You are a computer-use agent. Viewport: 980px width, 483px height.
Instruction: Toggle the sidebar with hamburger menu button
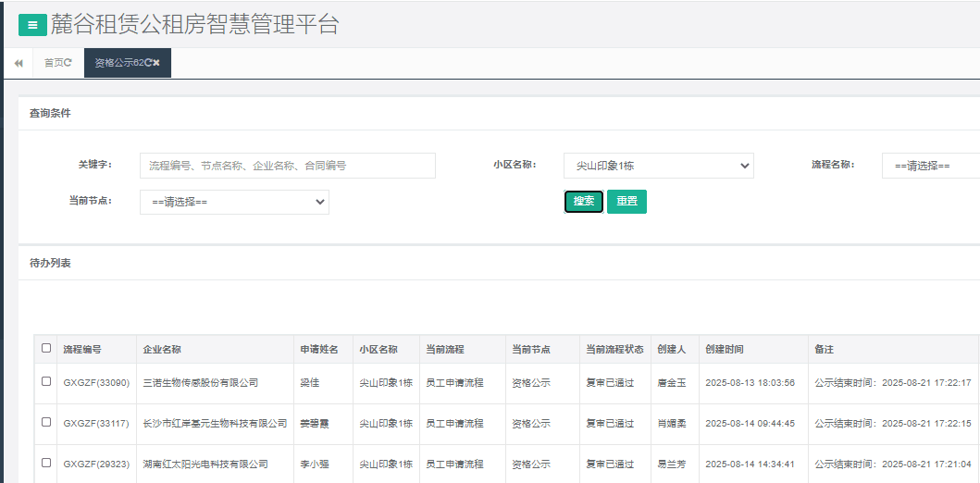click(32, 25)
